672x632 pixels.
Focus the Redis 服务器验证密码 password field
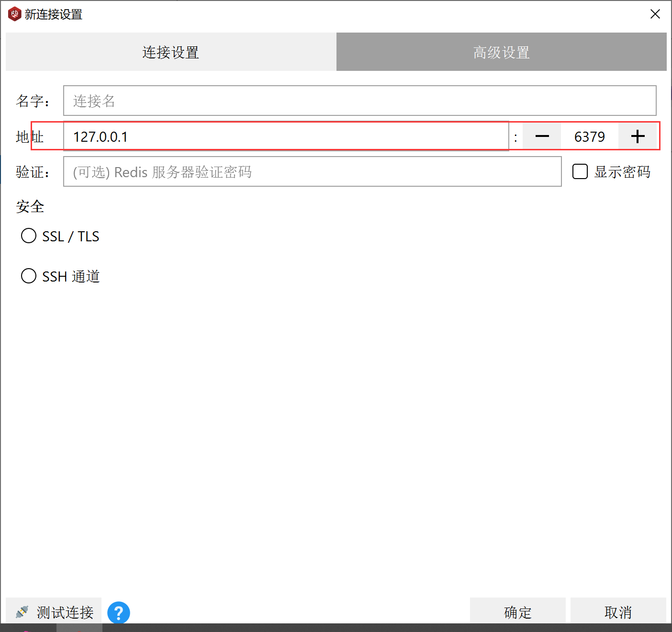point(312,171)
